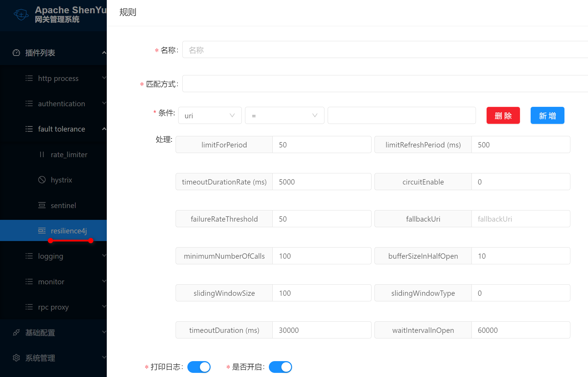Click the resilience4j plugin icon
The width and height of the screenshot is (588, 377).
pos(42,231)
